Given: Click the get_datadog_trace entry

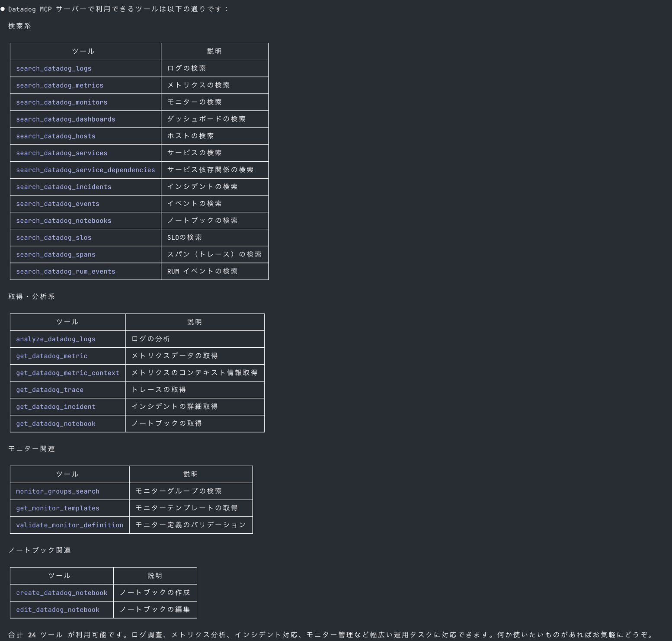Looking at the screenshot, I should pos(50,390).
